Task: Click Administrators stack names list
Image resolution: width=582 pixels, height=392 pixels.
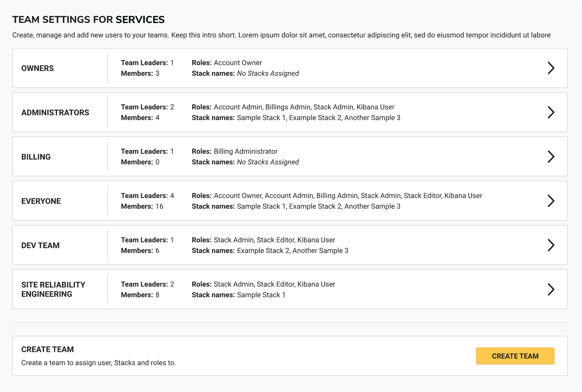Action: [318, 118]
